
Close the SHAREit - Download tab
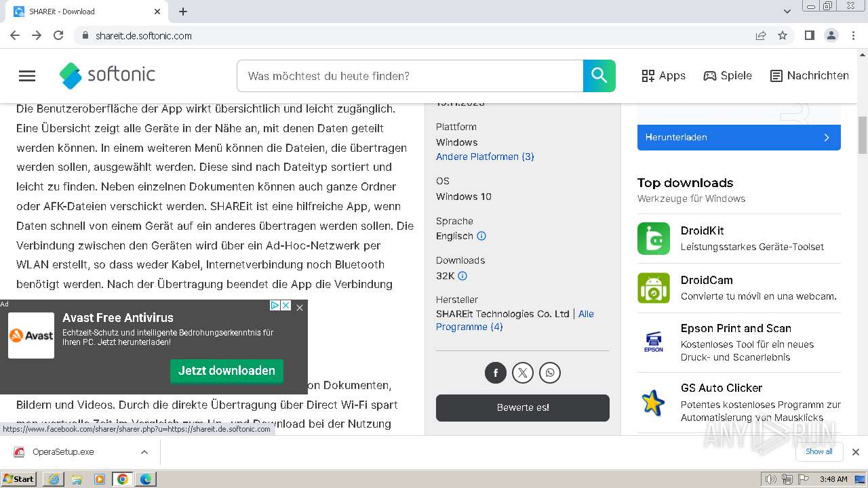point(157,12)
